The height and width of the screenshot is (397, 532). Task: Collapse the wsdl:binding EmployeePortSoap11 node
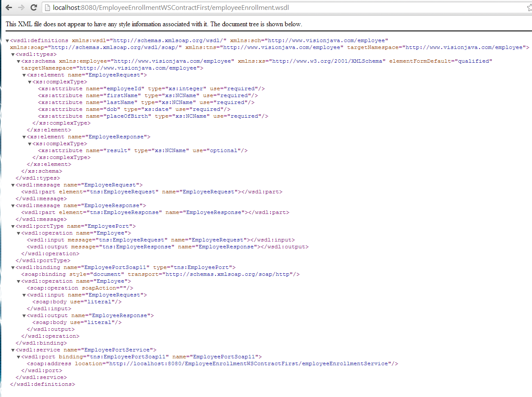13,268
